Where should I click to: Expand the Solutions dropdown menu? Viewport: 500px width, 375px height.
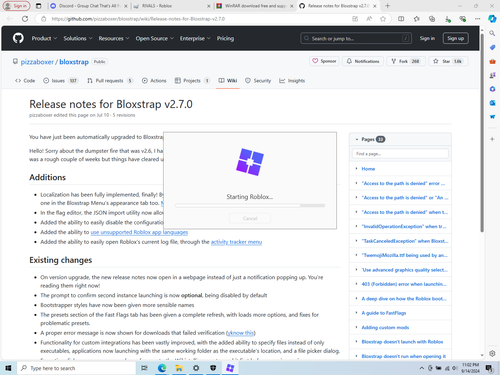pos(78,38)
